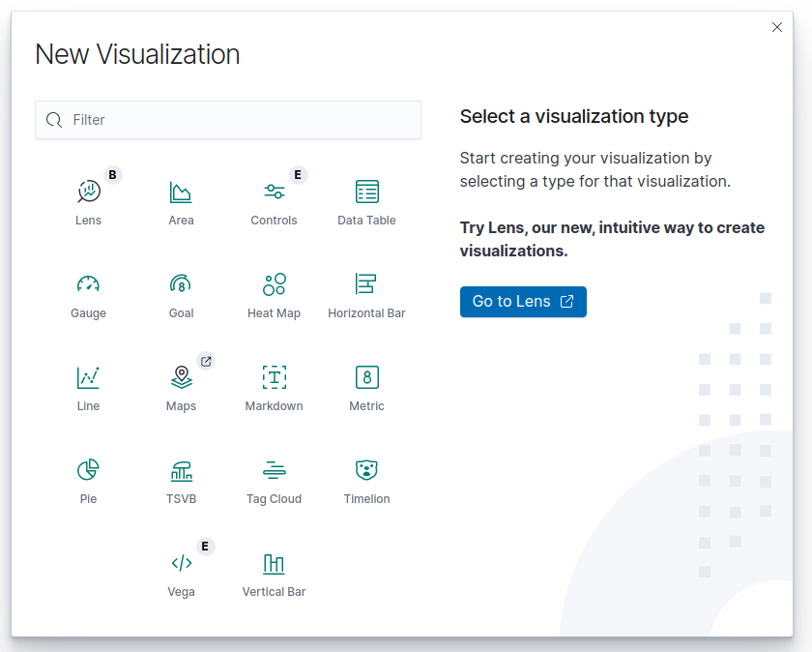Select the Goal visualization icon
This screenshot has height=652, width=812.
[x=181, y=285]
